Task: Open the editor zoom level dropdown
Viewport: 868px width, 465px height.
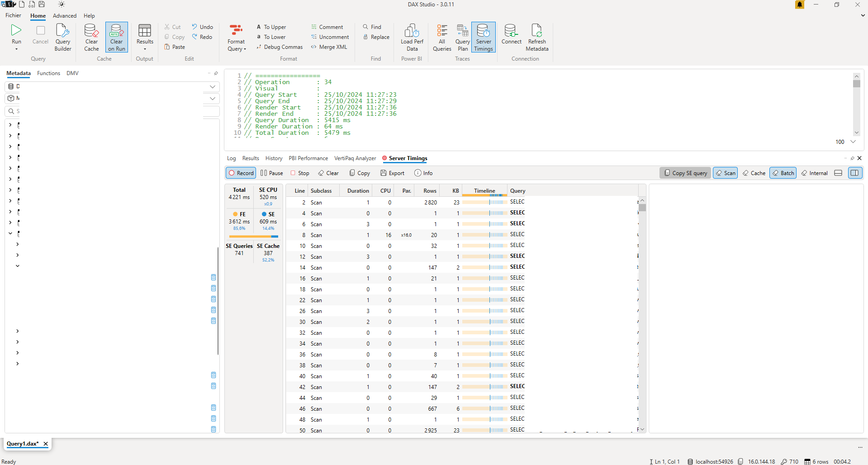Action: (x=853, y=142)
